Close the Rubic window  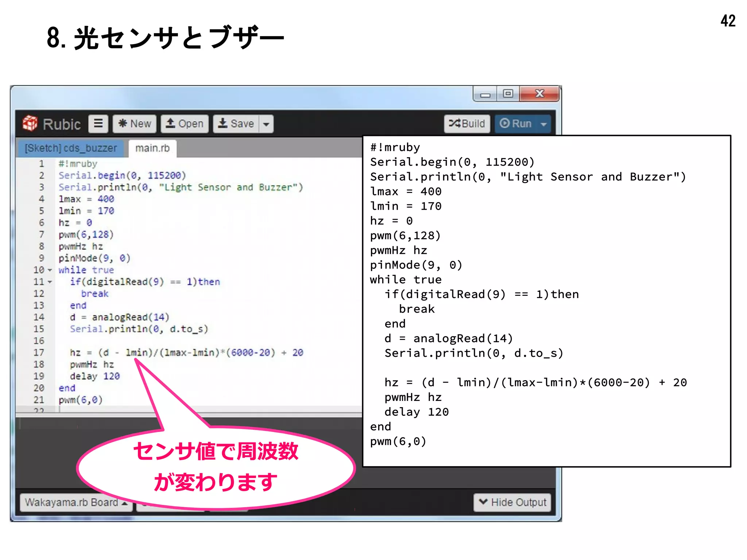pyautogui.click(x=539, y=94)
